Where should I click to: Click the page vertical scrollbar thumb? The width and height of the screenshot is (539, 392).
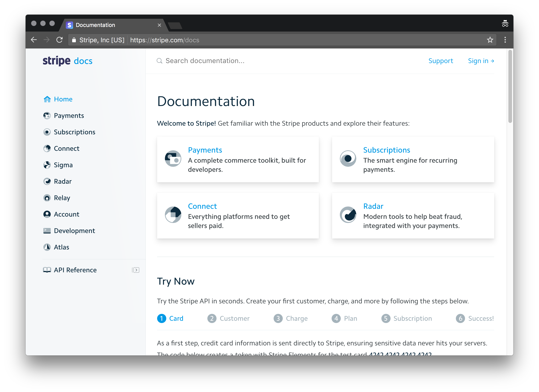[x=510, y=86]
